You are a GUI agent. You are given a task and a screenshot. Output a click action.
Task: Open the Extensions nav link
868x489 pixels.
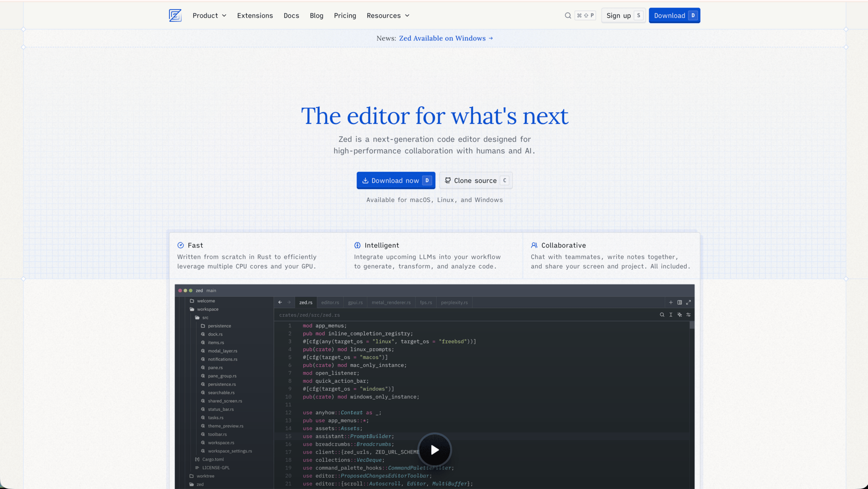[255, 15]
